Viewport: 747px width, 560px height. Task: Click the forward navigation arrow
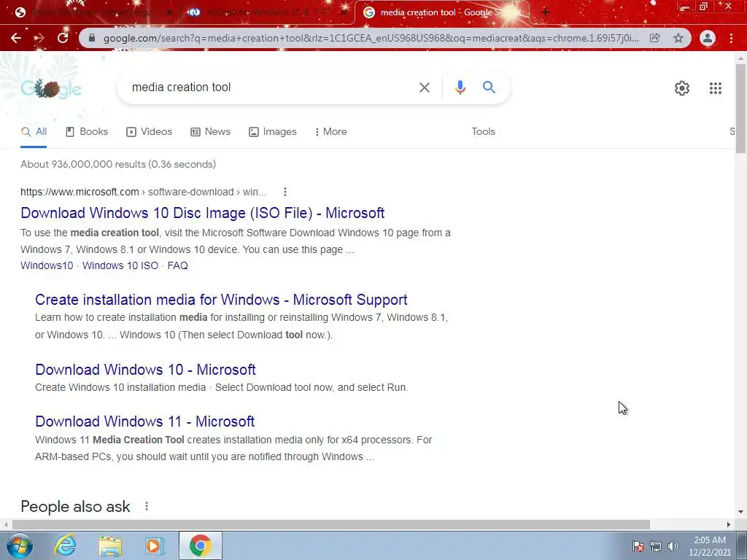coord(39,38)
